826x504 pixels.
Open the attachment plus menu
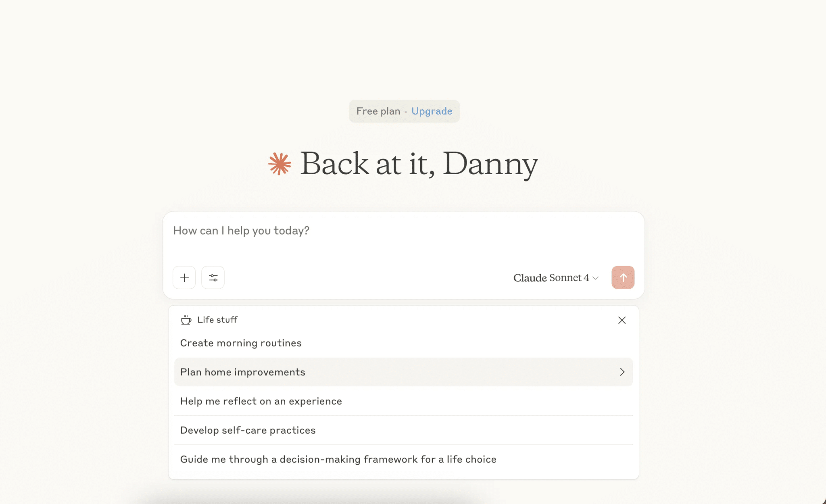click(x=184, y=277)
